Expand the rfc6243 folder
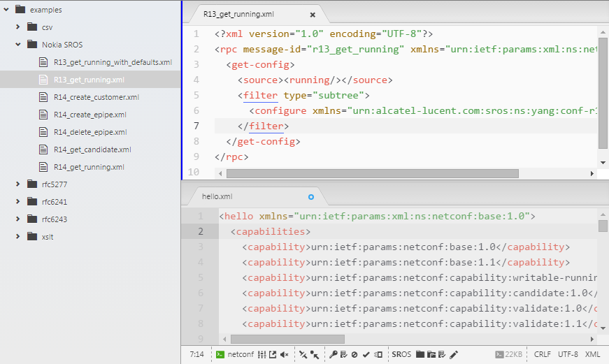The image size is (609, 364). click(x=18, y=219)
